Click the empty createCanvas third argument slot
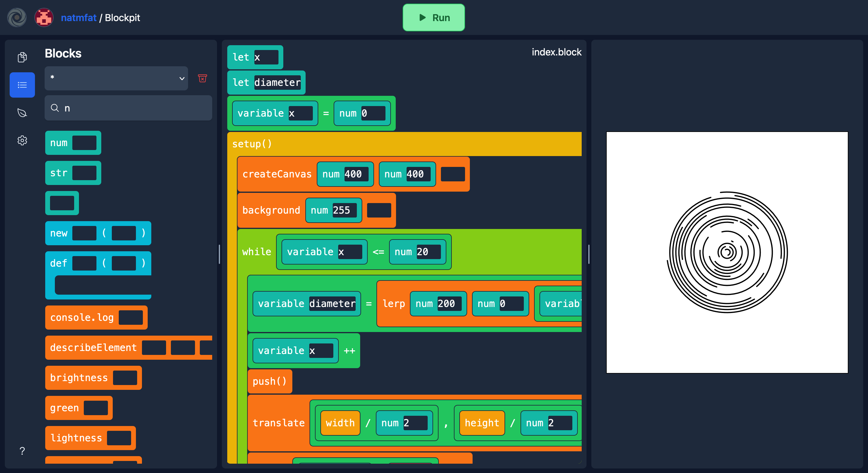The width and height of the screenshot is (868, 473). [453, 174]
